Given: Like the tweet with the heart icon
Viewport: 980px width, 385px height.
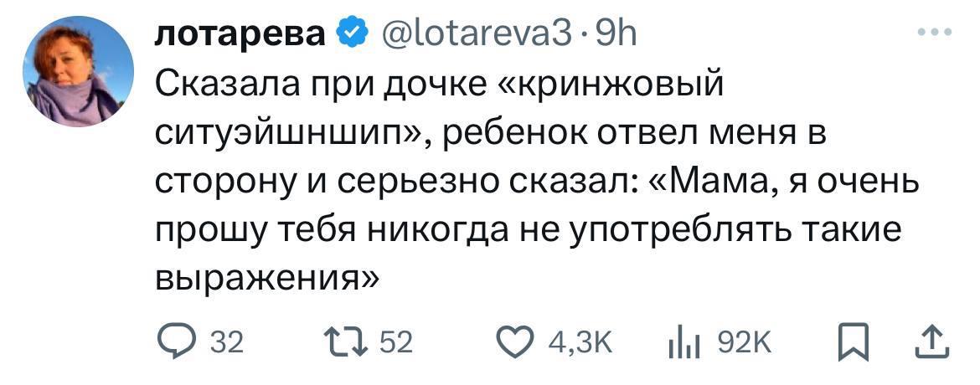Looking at the screenshot, I should (514, 342).
